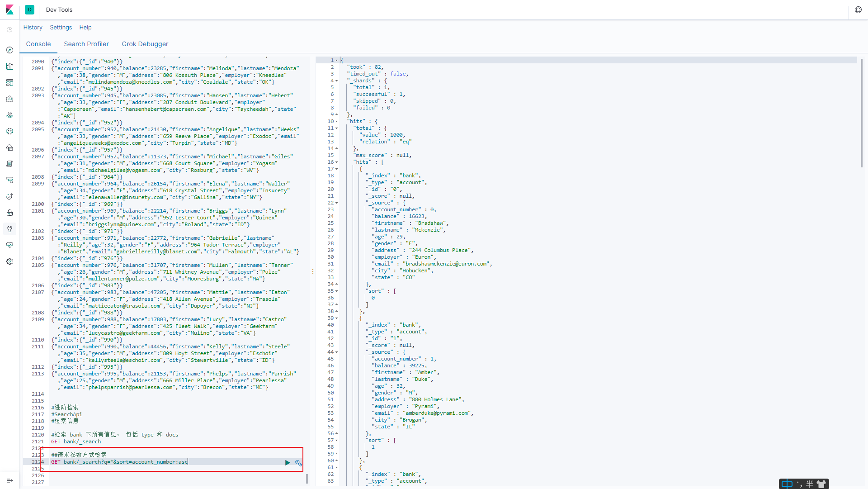Open Uptime icon in the sidebar
The width and height of the screenshot is (868, 489).
[9, 196]
